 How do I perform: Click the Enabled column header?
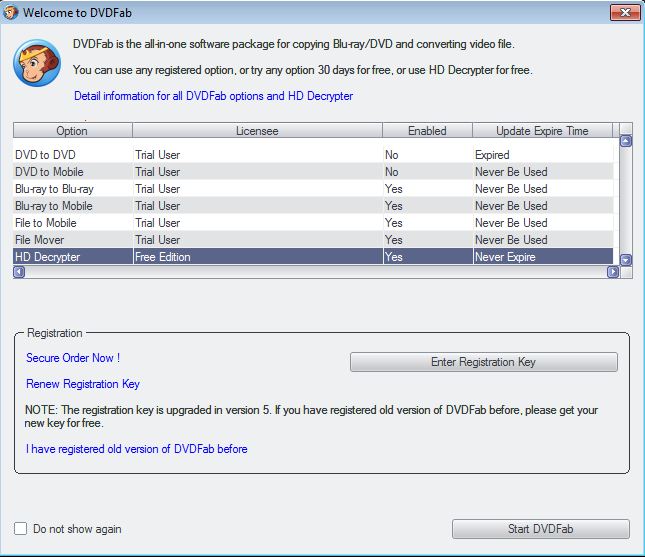(x=426, y=131)
